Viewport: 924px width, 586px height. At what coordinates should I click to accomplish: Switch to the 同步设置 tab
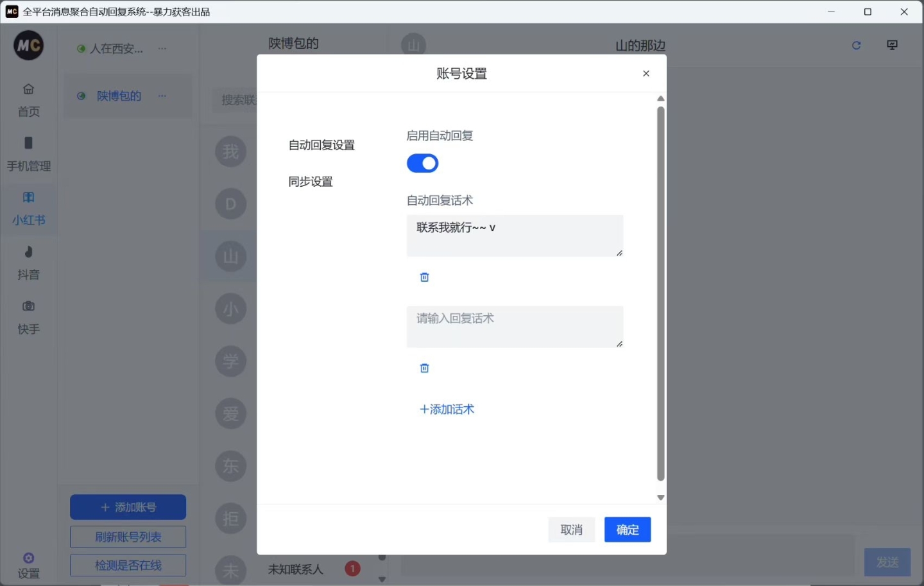[x=310, y=181]
